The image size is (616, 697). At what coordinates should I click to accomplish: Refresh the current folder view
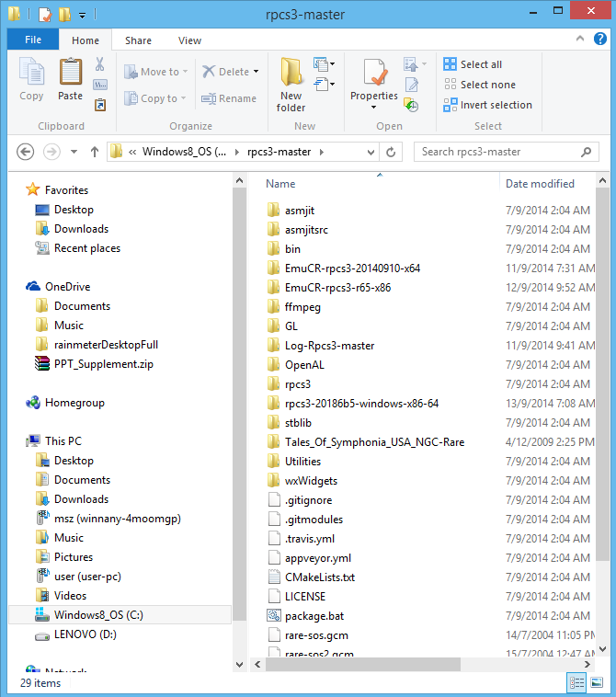click(x=391, y=152)
